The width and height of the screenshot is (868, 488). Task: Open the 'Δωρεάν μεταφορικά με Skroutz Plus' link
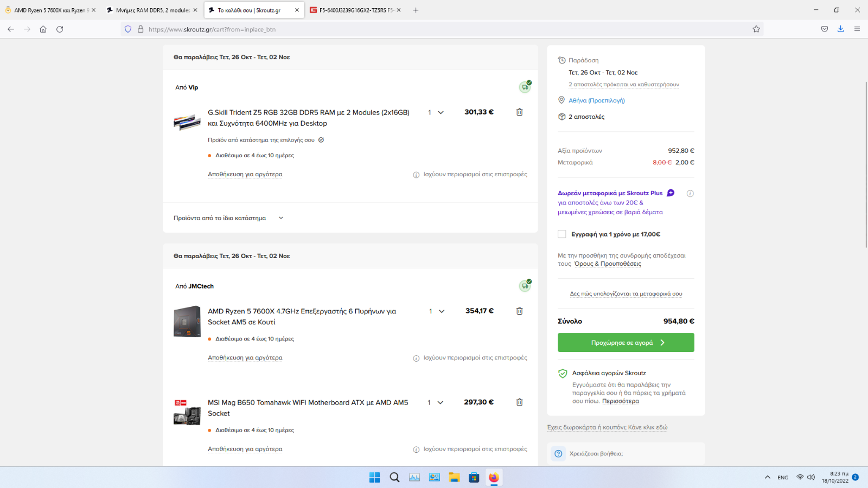(610, 193)
